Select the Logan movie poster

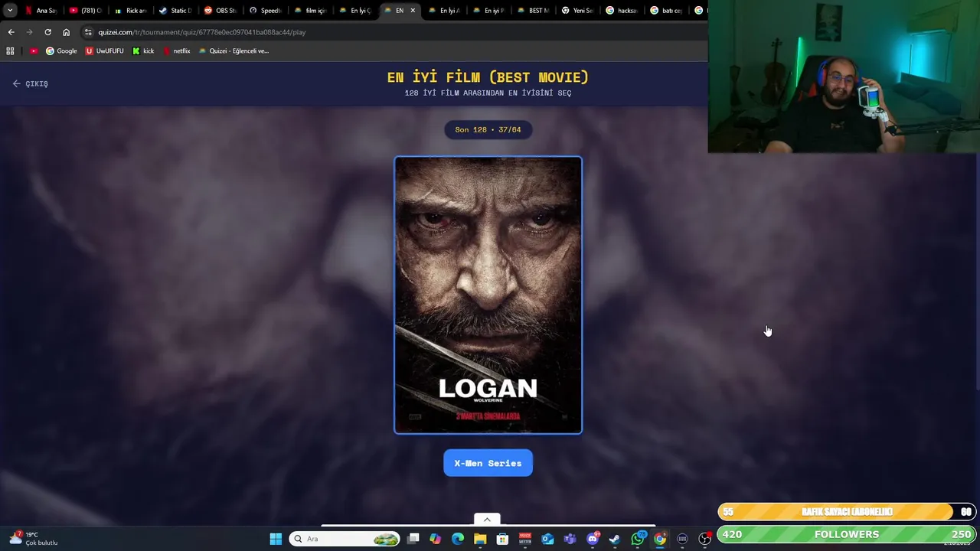[x=488, y=295]
